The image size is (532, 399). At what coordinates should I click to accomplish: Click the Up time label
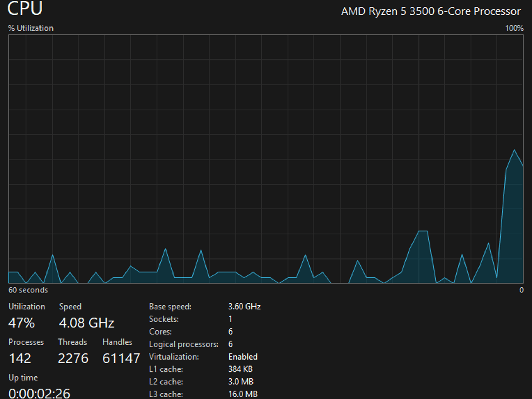pyautogui.click(x=23, y=378)
